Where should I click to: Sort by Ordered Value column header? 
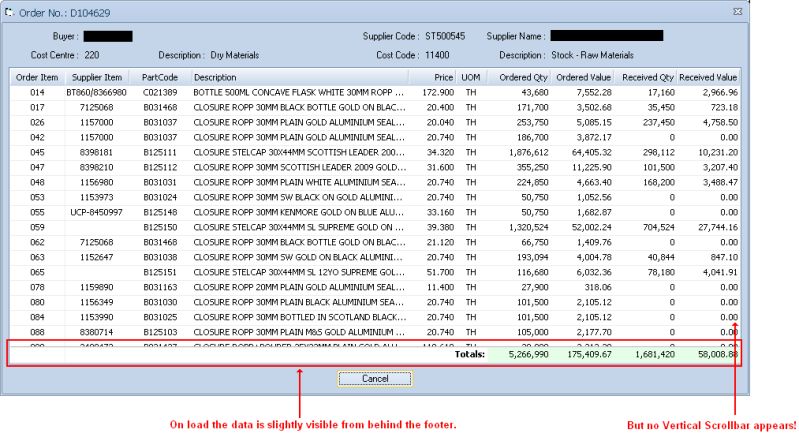582,77
